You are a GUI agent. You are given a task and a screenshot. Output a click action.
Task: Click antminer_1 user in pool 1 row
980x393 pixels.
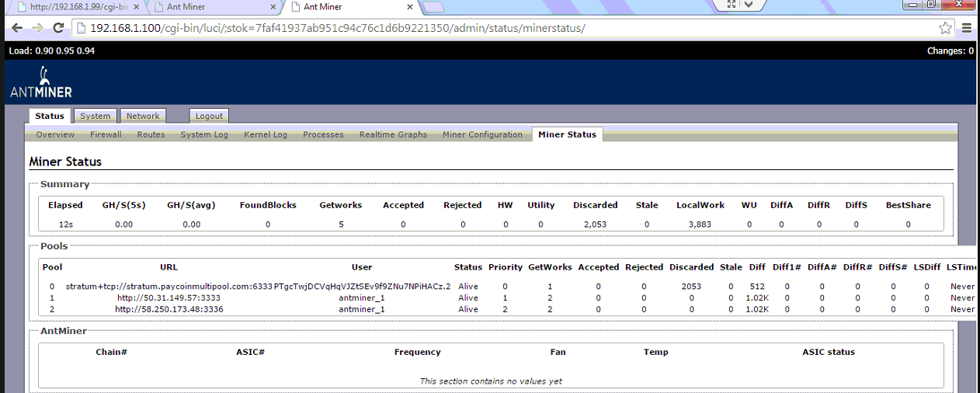coord(362,297)
